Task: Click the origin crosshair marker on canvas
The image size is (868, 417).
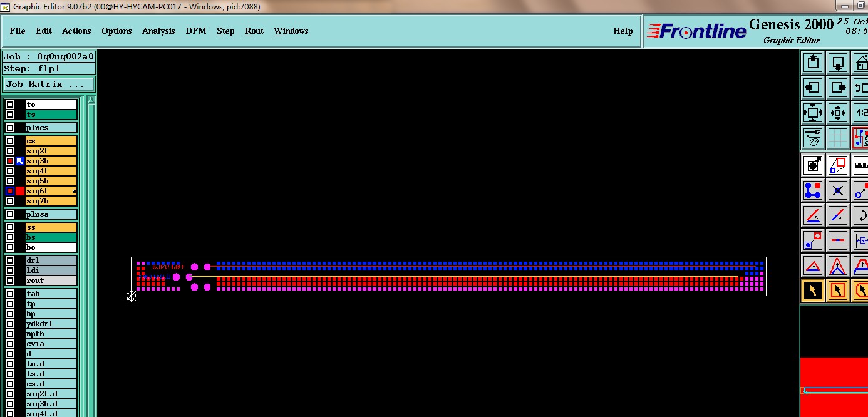Action: 131,296
